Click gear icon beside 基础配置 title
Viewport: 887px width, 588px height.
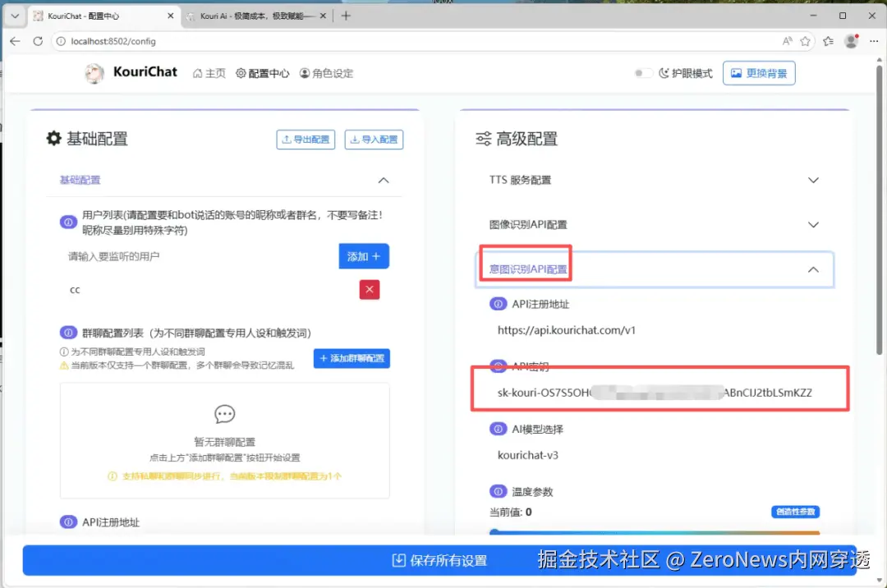(x=53, y=138)
